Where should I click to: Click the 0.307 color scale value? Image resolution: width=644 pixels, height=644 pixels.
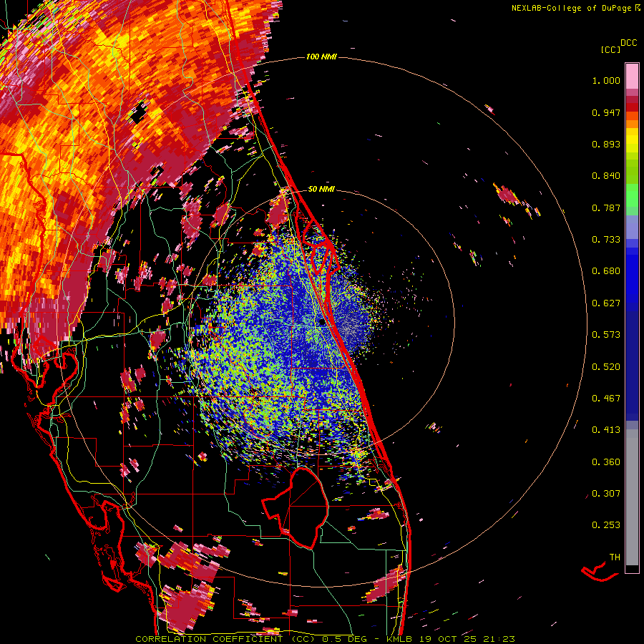606,494
